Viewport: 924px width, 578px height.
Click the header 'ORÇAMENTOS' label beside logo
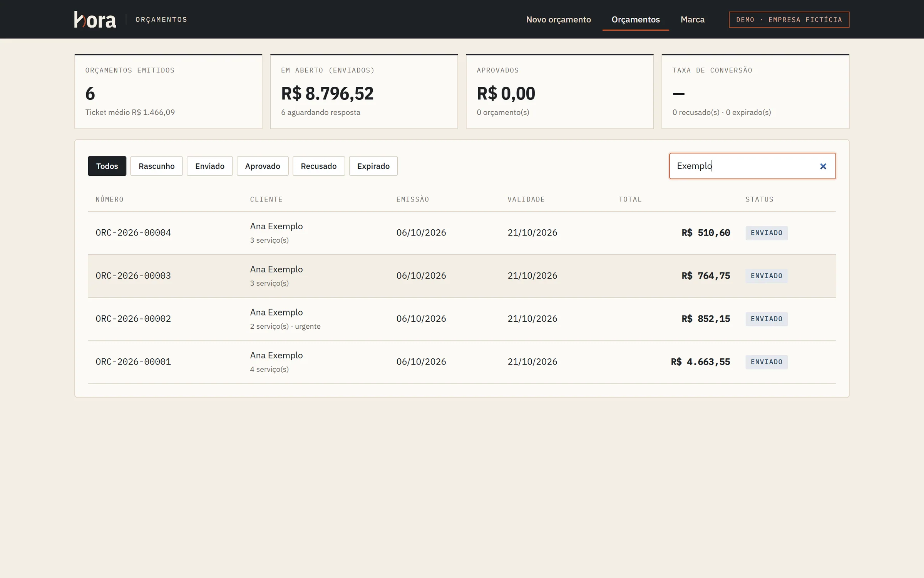pyautogui.click(x=161, y=20)
